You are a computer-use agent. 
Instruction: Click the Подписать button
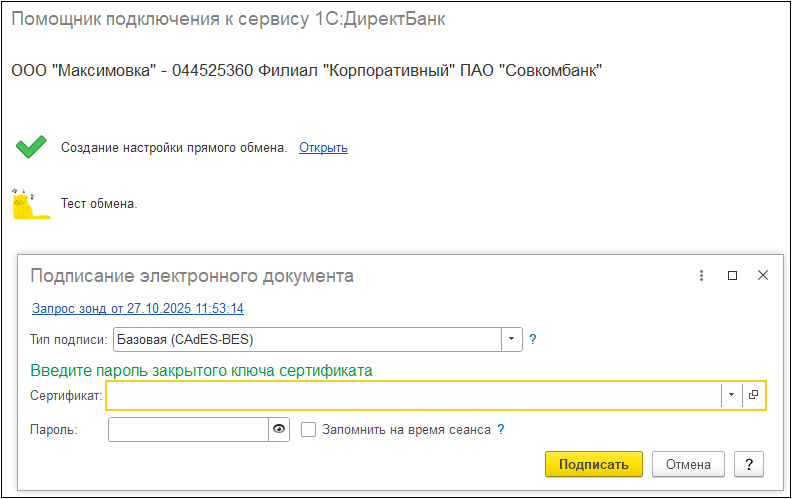594,464
